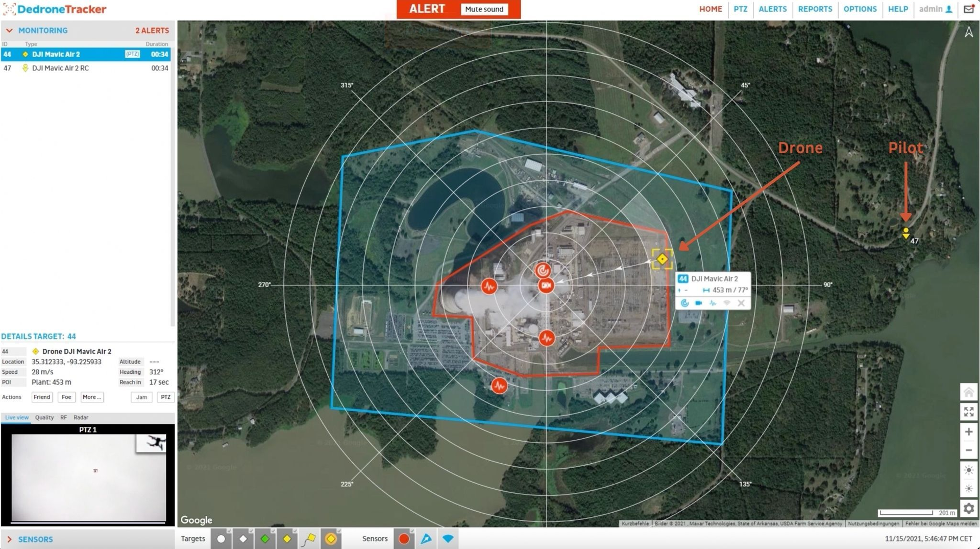980x549 pixels.
Task: Collapse the Monitoring panel
Action: tap(9, 31)
